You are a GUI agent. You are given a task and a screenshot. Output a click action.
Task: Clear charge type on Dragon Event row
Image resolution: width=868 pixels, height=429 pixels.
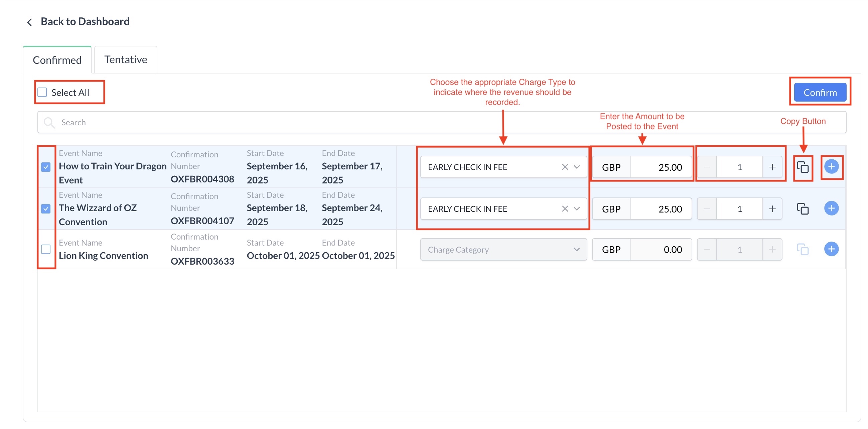(565, 167)
